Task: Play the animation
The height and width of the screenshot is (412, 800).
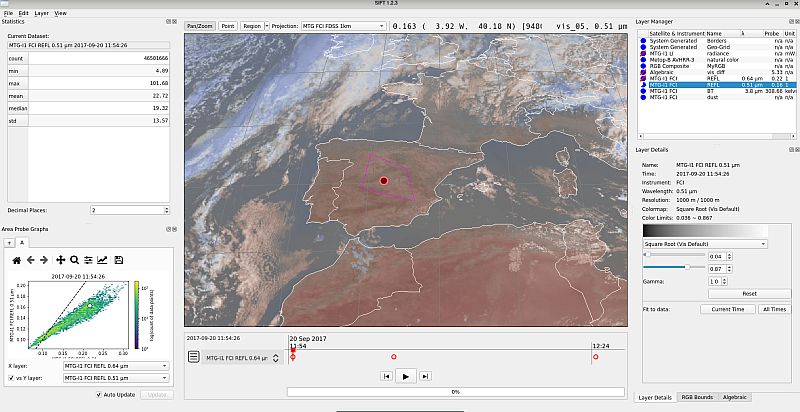Action: click(406, 376)
